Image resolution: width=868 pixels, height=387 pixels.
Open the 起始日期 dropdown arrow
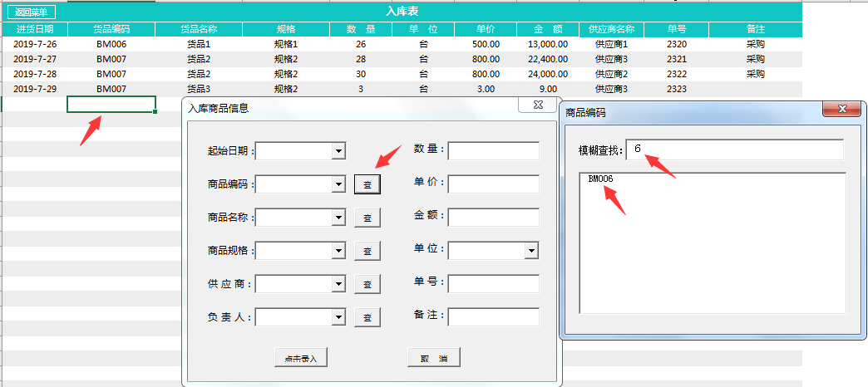click(338, 151)
